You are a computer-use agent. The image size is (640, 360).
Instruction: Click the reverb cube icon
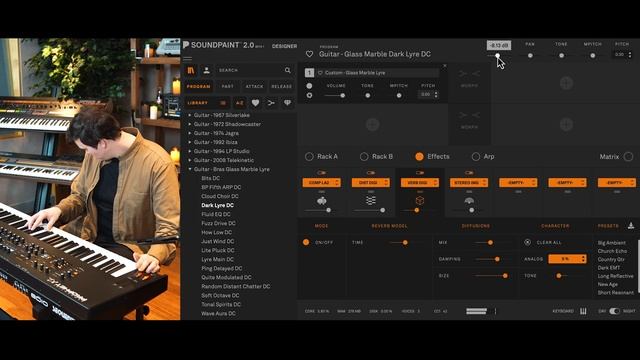pos(420,200)
